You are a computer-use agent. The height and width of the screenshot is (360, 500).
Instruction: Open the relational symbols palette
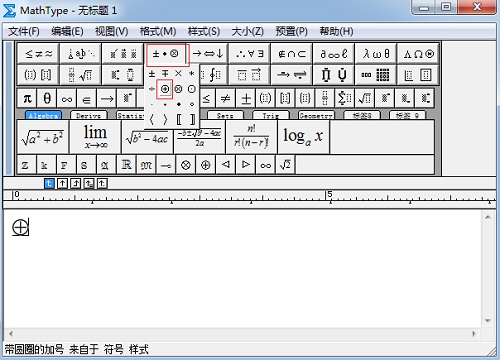click(38, 53)
